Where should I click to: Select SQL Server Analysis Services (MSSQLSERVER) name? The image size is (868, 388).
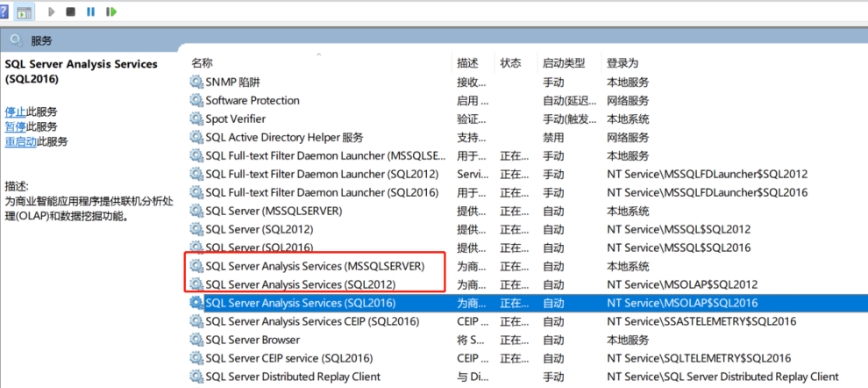315,266
